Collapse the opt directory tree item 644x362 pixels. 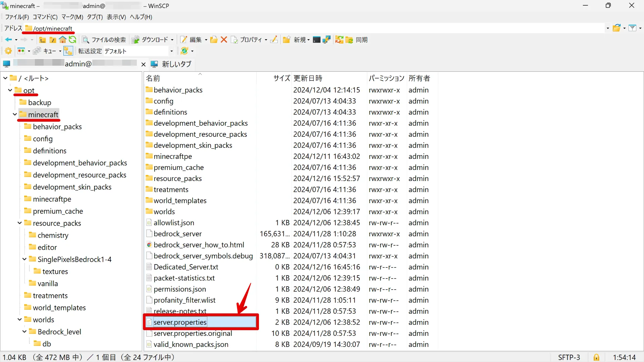coord(10,90)
